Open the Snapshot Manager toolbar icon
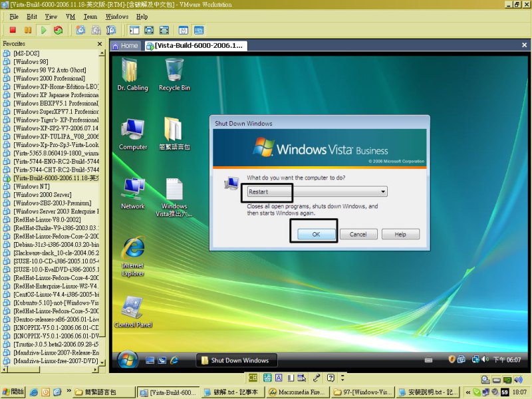532x399 pixels. [x=111, y=30]
